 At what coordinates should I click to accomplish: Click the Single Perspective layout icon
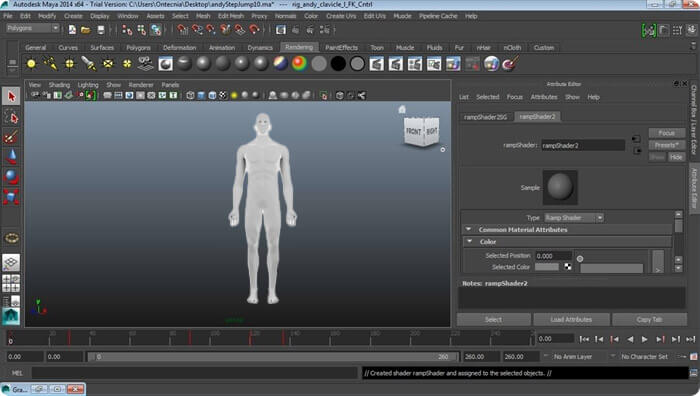[x=11, y=262]
